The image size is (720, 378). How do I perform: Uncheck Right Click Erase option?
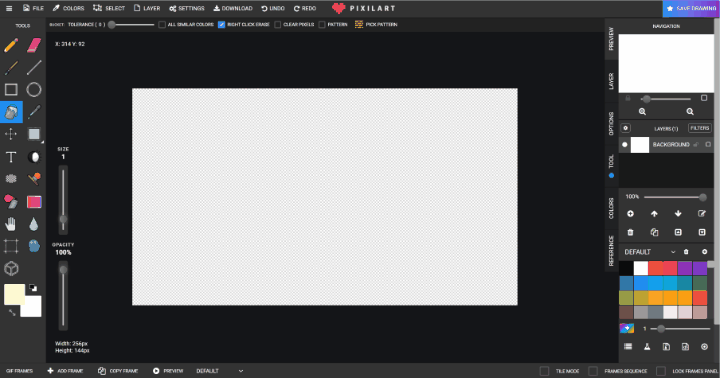click(x=221, y=24)
